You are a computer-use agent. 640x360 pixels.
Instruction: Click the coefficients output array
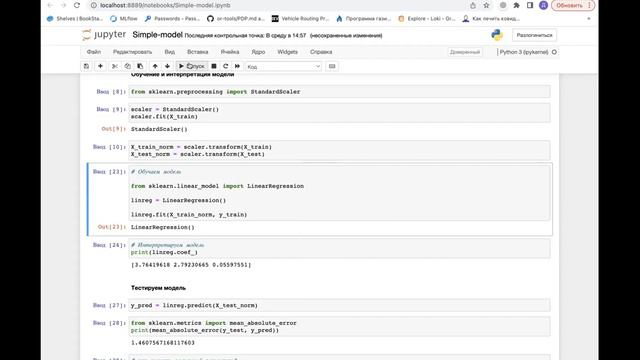coord(191,265)
